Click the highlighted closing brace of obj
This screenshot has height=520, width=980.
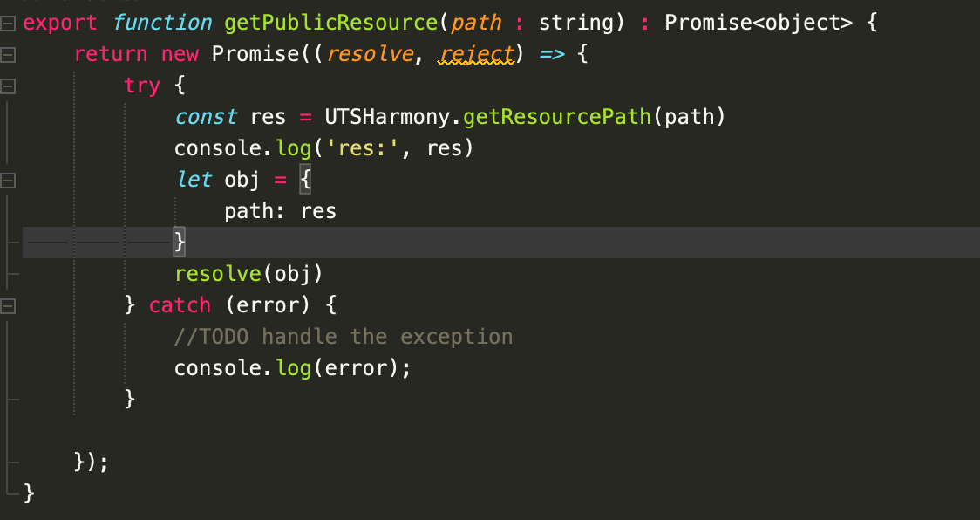pos(180,243)
